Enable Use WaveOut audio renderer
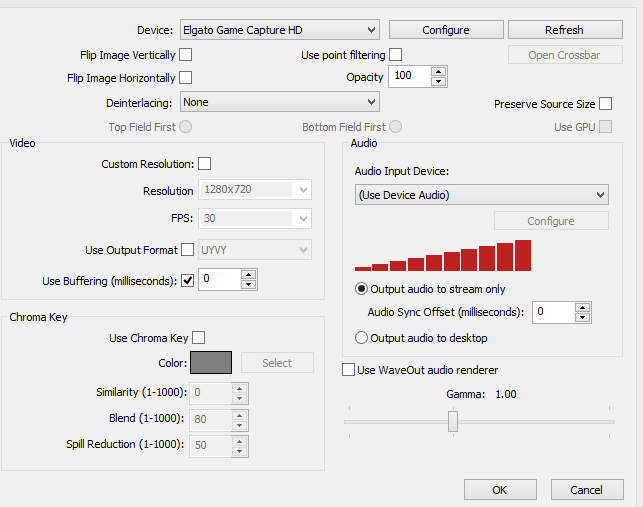The height and width of the screenshot is (507, 643). (x=349, y=370)
